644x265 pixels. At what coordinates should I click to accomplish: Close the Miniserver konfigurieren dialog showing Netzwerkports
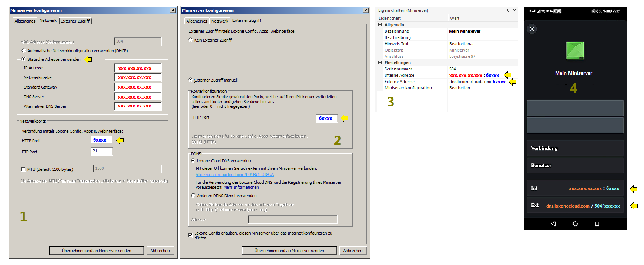coord(173,10)
